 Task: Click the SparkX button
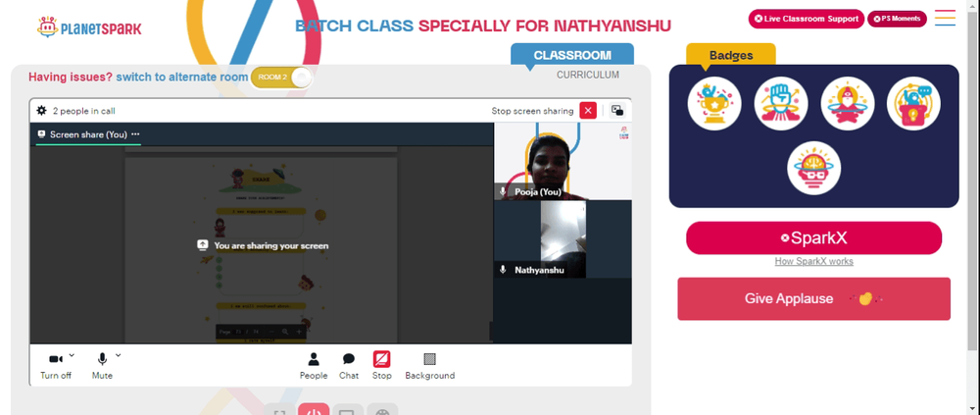click(813, 237)
